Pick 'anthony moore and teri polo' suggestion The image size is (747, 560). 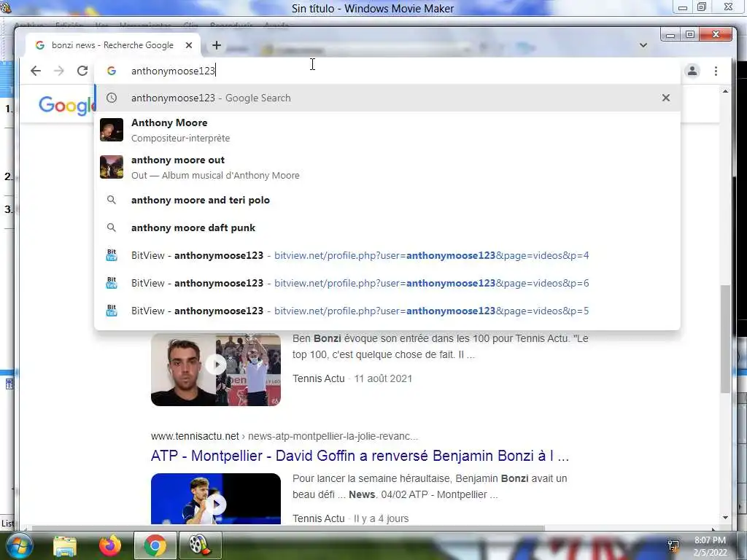tap(387, 200)
